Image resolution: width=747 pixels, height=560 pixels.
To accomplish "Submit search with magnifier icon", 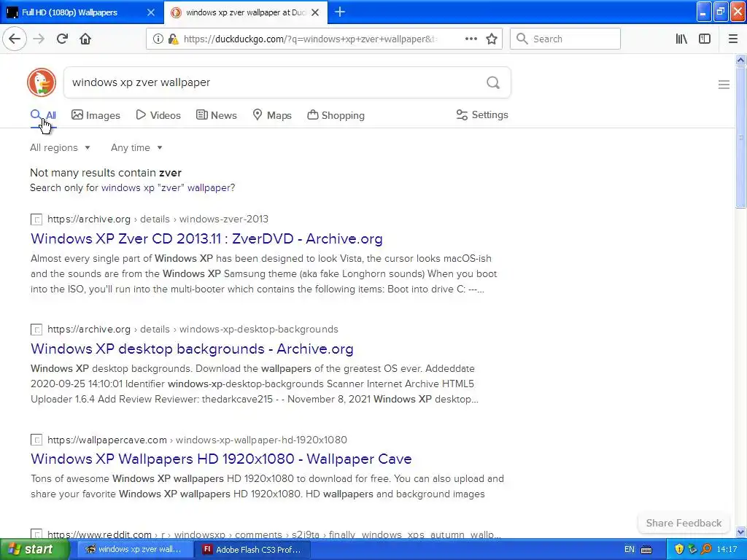I will (493, 82).
